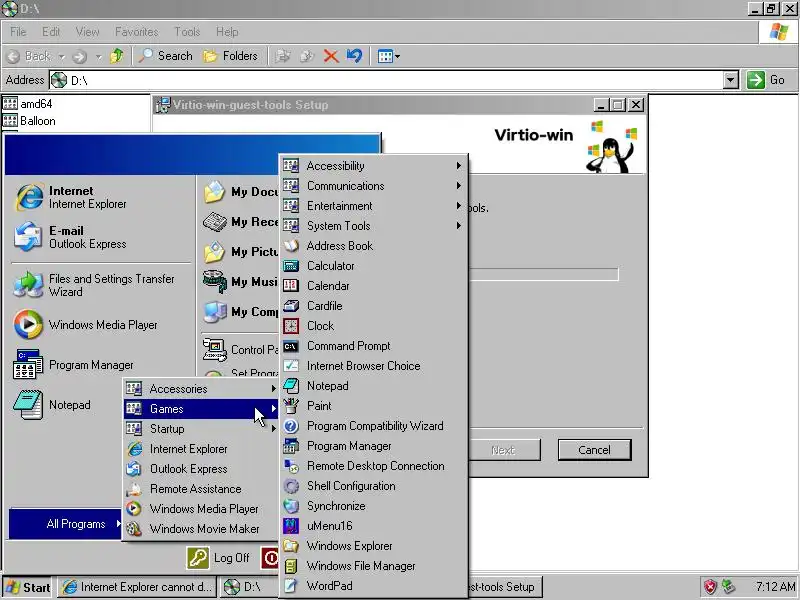Open Windows Movie Maker from All Programs

click(201, 529)
